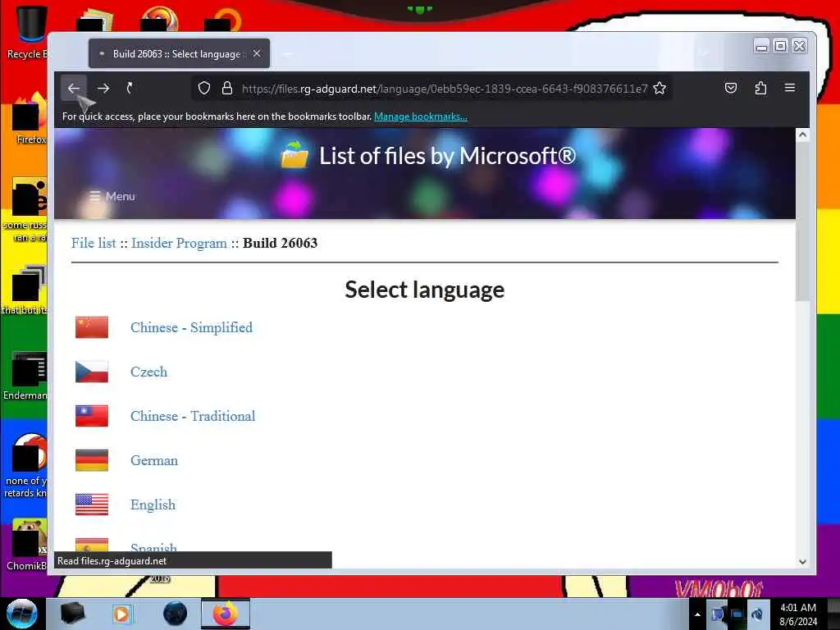Open the Firefox hamburger application menu
Screen dimensions: 840x630
pos(790,88)
